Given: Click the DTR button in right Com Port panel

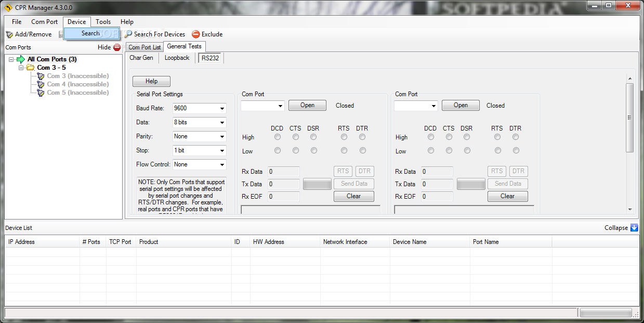Looking at the screenshot, I should point(518,171).
